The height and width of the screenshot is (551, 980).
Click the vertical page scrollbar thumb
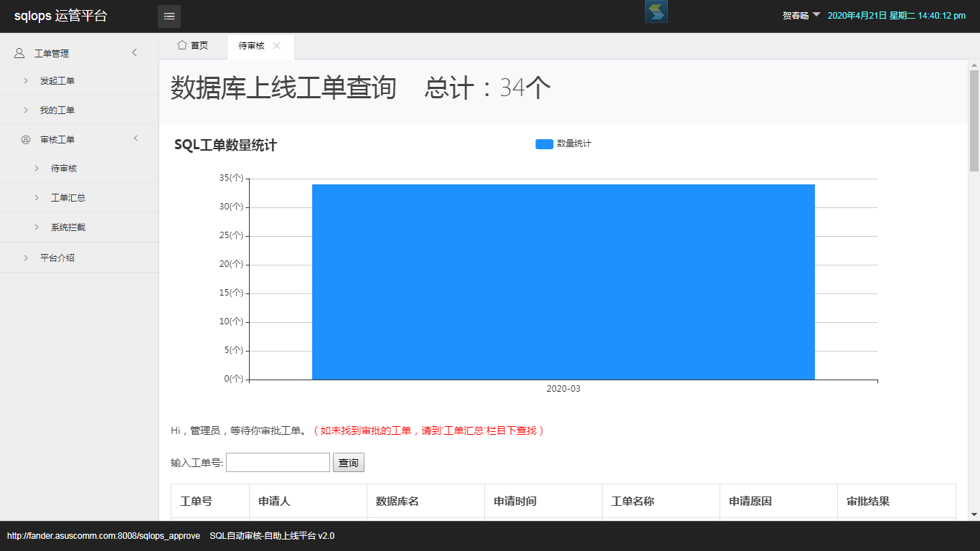[x=974, y=121]
